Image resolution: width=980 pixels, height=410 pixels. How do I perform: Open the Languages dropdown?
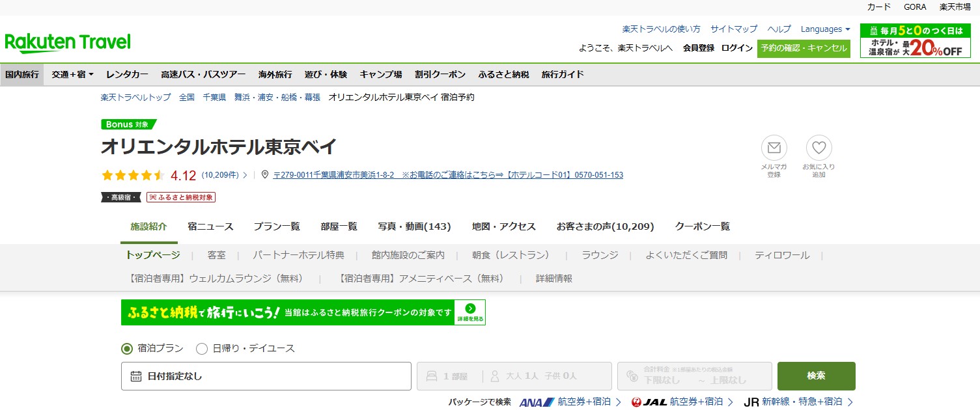tap(824, 29)
